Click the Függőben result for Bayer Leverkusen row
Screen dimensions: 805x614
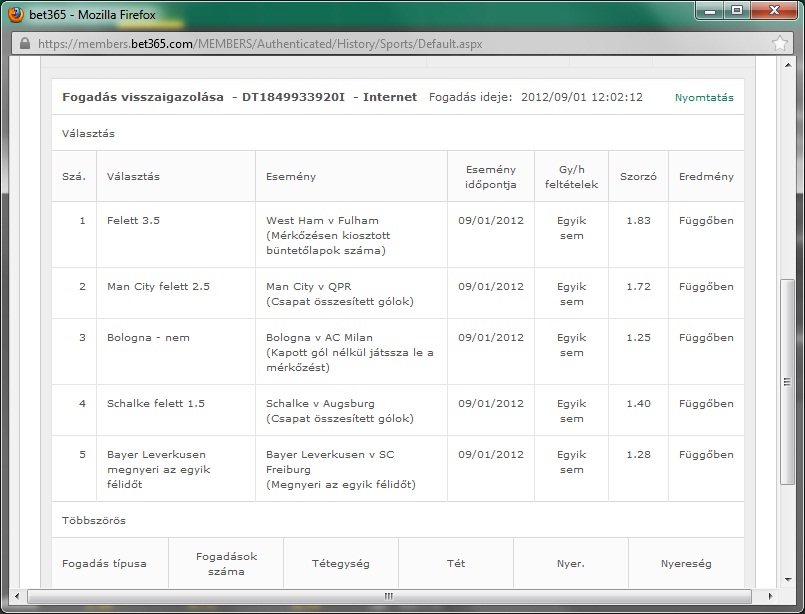(706, 454)
